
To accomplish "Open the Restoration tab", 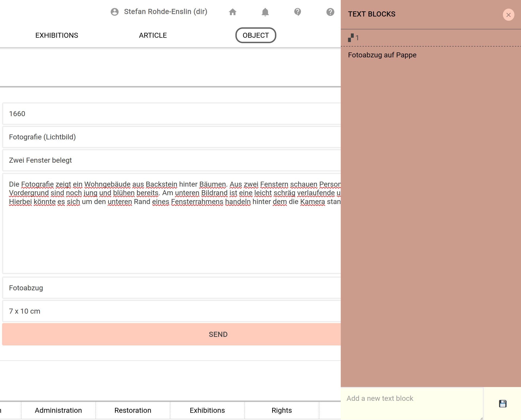I will coord(133,410).
